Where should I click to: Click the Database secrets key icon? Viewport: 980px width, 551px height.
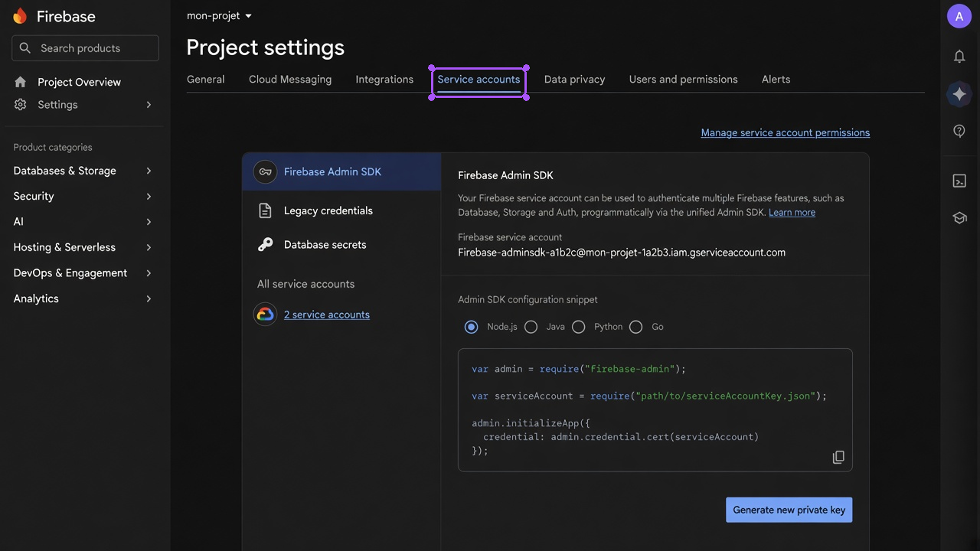click(x=265, y=245)
